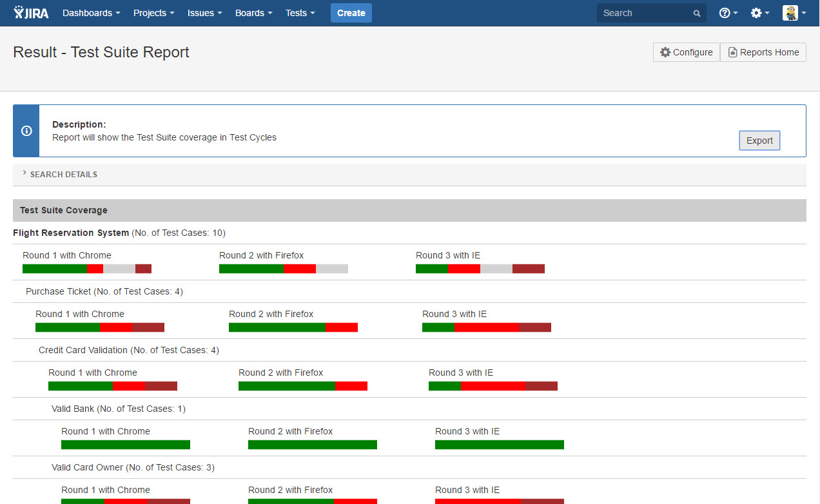The height and width of the screenshot is (504, 820).
Task: Click Purchase Ticket Round 3 with IE bar
Action: point(487,327)
